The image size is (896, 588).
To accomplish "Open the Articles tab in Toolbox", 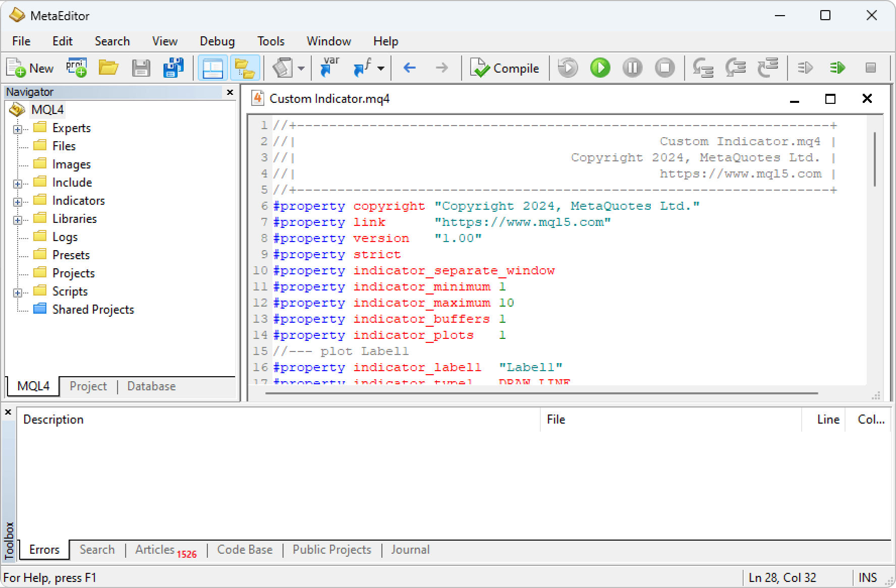I will (165, 550).
